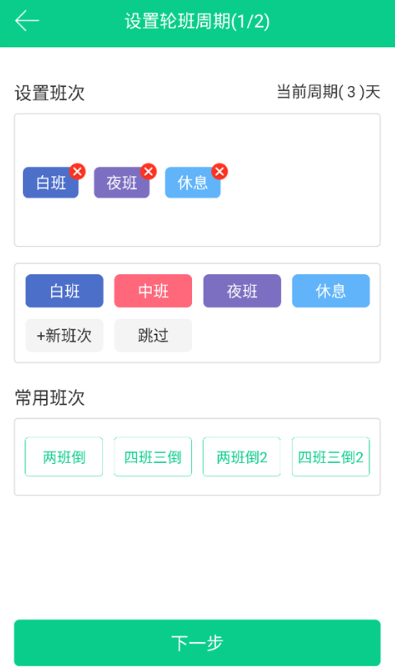Select the 四班三倒2 preset

coord(331,457)
